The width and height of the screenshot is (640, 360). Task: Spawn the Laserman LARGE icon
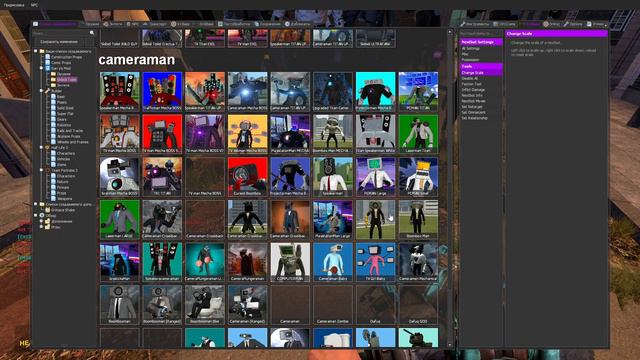[120, 219]
